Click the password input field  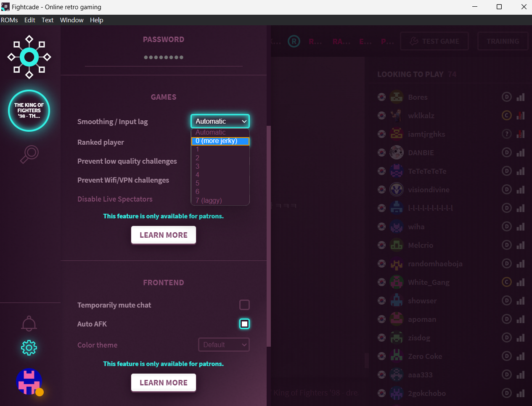pos(164,57)
